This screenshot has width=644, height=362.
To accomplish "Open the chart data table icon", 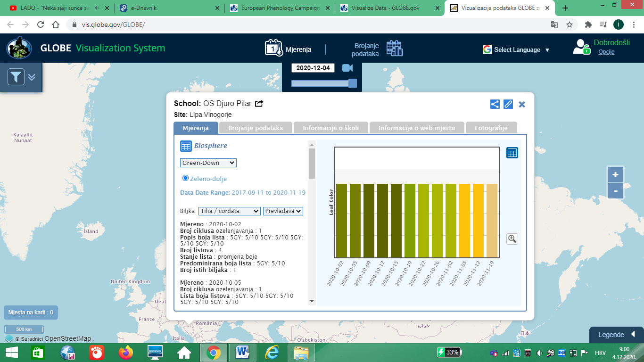I will 512,153.
